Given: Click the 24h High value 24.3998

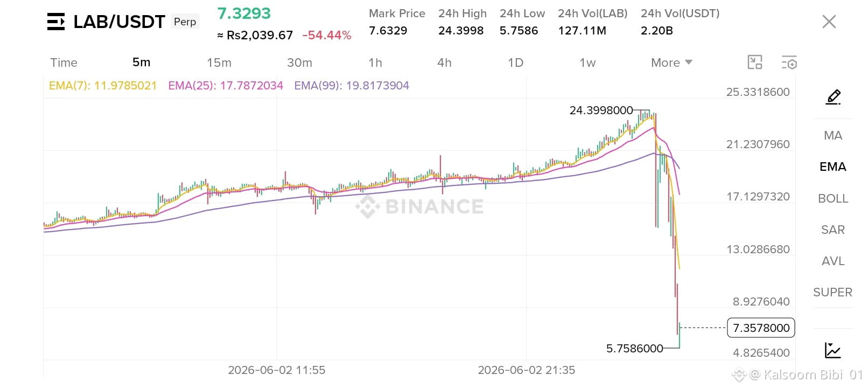Looking at the screenshot, I should [x=461, y=31].
